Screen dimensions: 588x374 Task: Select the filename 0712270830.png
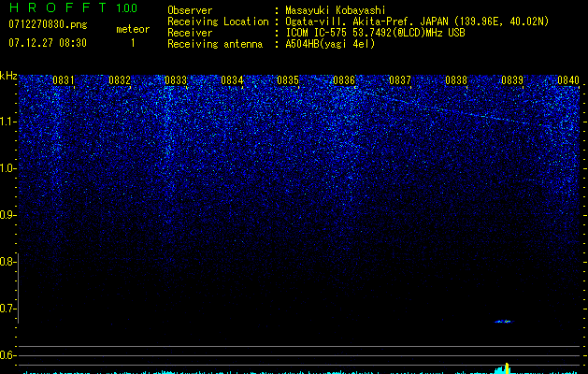coord(48,24)
